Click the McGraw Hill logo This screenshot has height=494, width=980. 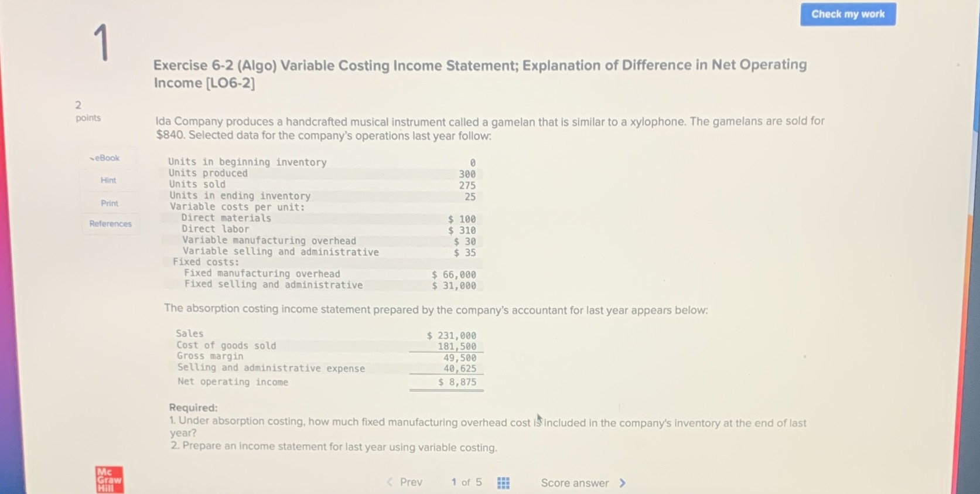[x=108, y=479]
